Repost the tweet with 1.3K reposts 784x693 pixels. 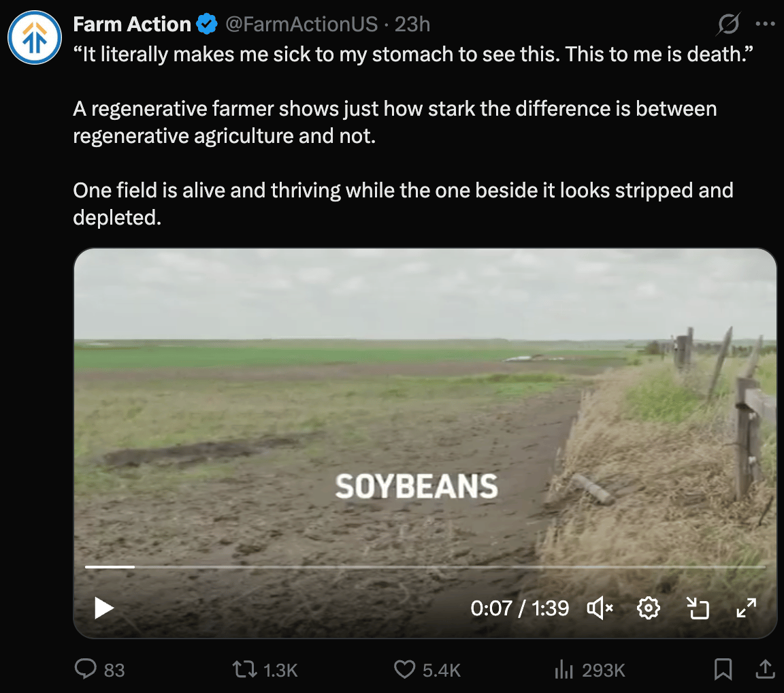point(265,669)
